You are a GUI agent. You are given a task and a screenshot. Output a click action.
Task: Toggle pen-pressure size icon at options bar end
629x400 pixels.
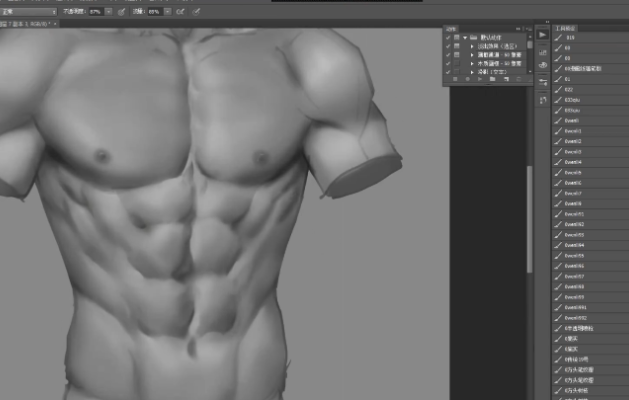coord(196,12)
